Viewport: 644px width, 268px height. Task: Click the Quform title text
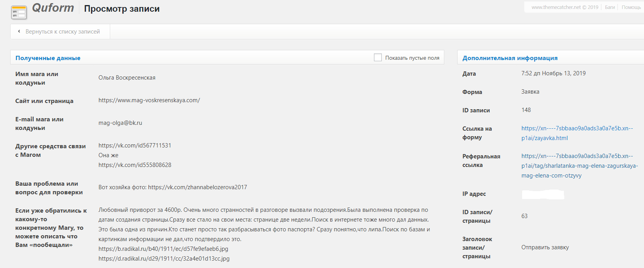pyautogui.click(x=53, y=8)
